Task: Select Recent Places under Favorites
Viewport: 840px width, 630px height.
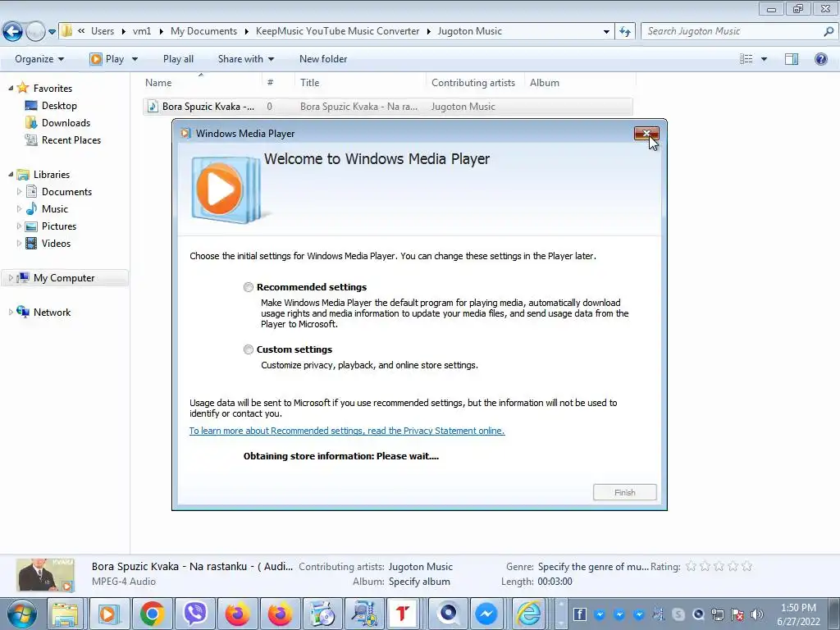Action: [71, 139]
